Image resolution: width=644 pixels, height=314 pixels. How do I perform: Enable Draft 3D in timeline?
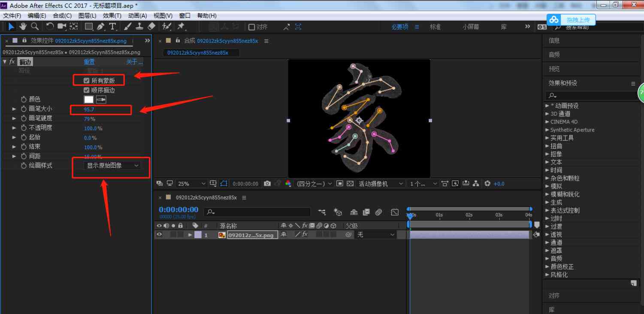(338, 212)
